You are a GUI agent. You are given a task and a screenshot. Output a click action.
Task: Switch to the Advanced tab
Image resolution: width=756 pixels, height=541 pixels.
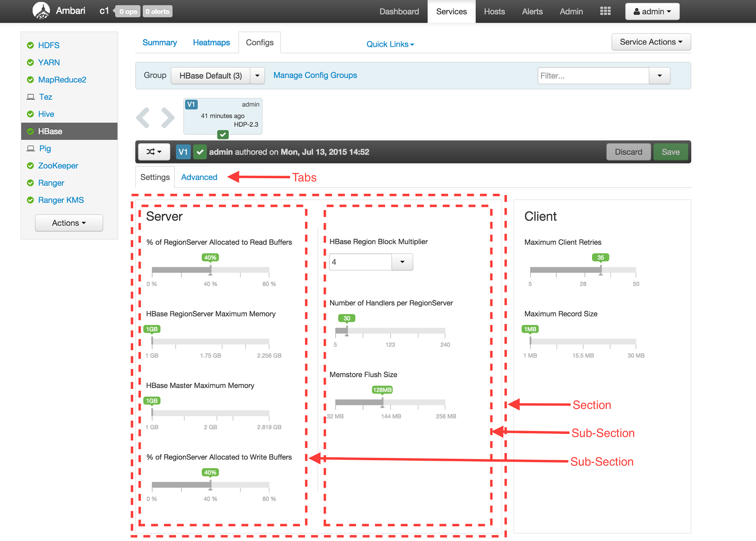(x=199, y=177)
